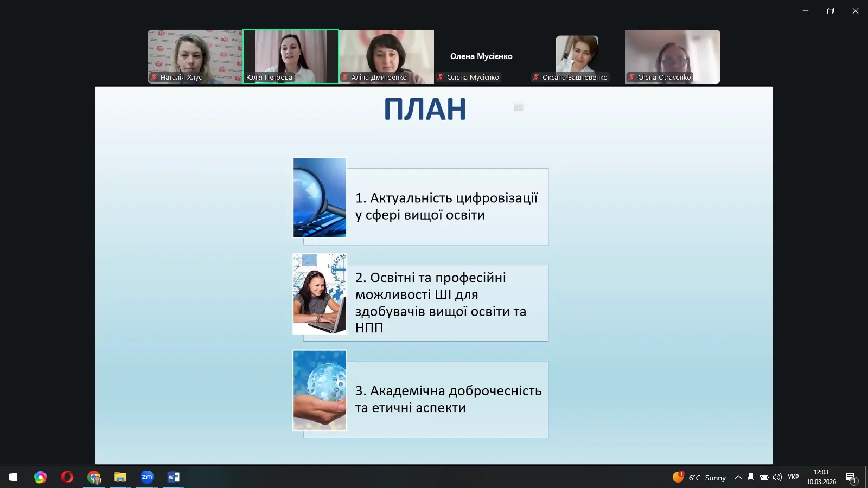Open the clock showing 12:03
Image resolution: width=868 pixels, height=488 pixels.
[821, 477]
